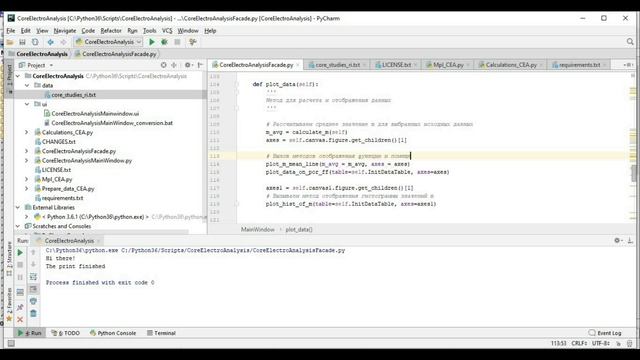640x360 pixels.
Task: Toggle scroll to end in Run console
Action: (33, 289)
